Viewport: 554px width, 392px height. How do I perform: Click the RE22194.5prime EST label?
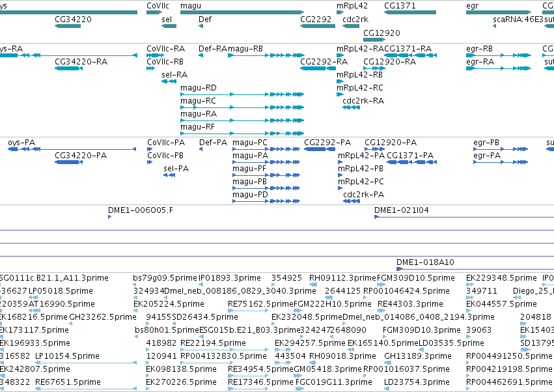click(213, 343)
